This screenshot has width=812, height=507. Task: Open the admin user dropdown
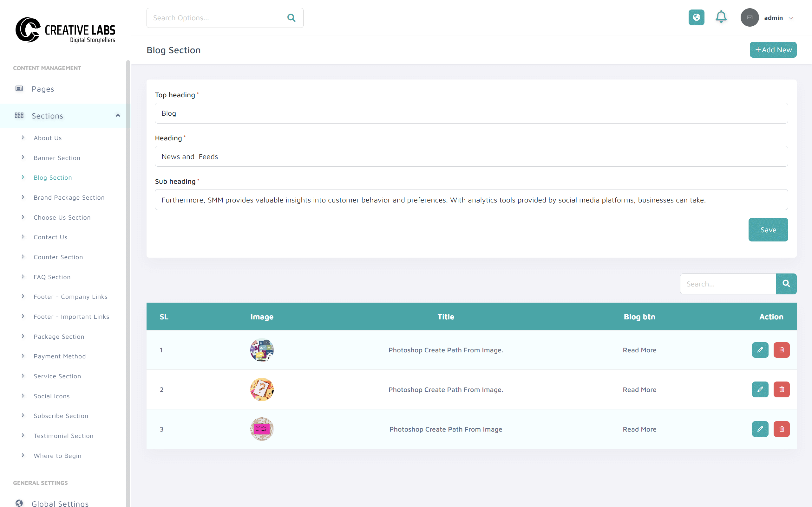click(x=790, y=18)
